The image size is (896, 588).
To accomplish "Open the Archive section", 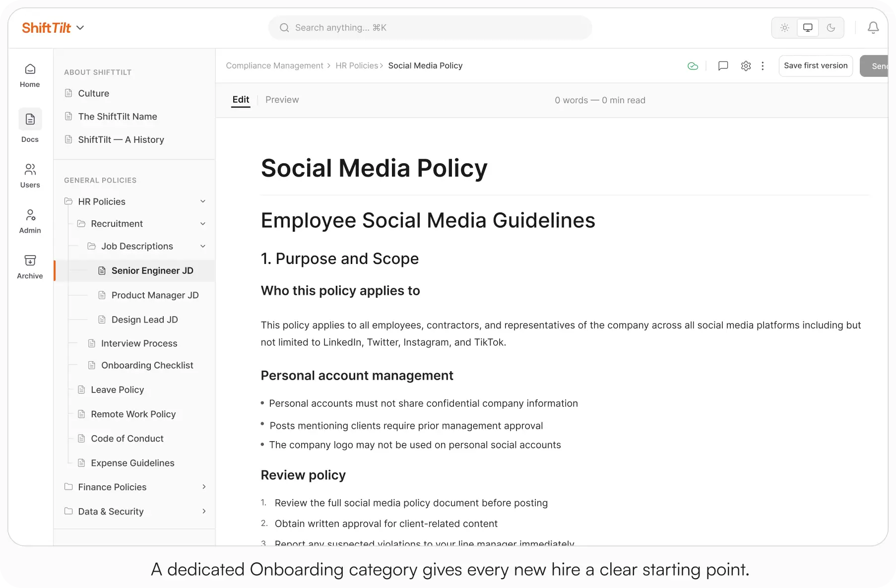I will [30, 267].
